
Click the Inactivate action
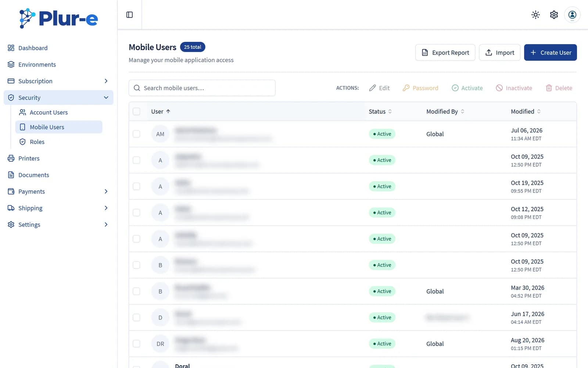514,88
